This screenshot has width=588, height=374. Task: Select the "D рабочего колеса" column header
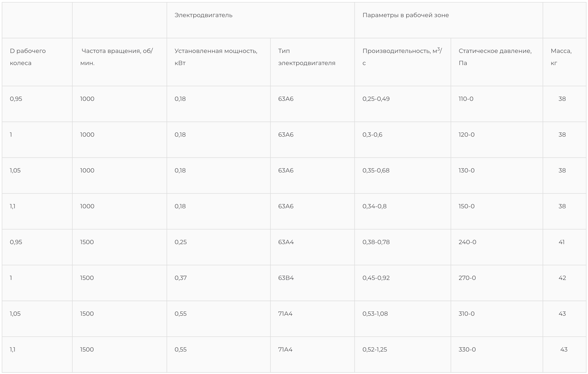pos(28,57)
